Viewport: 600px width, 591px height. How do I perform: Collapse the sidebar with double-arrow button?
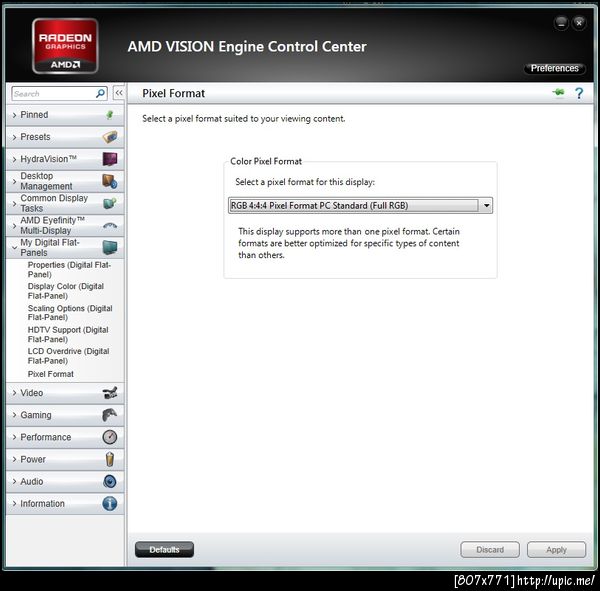point(119,93)
